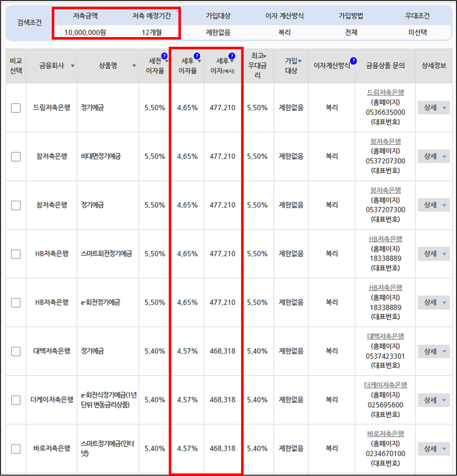Image resolution: width=457 pixels, height=476 pixels.
Task: Check the 참저축은행 비대면정기예금 compare box
Action: 16,157
